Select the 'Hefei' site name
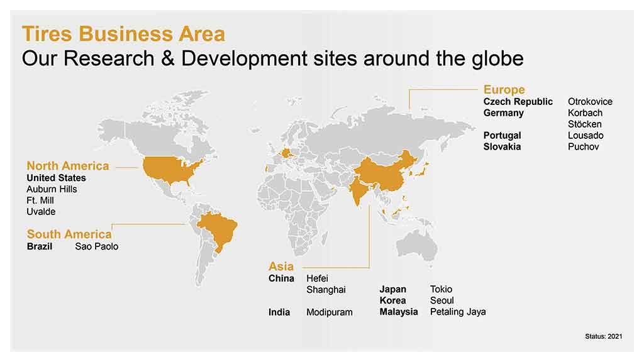644x362 pixels. (317, 278)
